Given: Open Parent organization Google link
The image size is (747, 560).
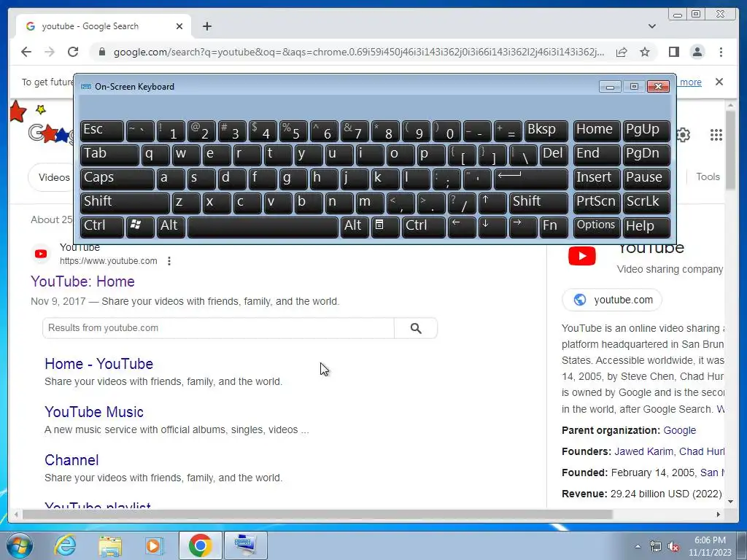Looking at the screenshot, I should [x=679, y=430].
